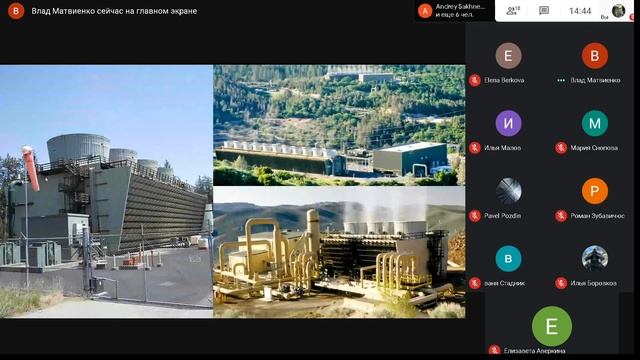The height and width of the screenshot is (360, 640).
Task: Select Елизавета Аверкина's large green E avatar
Action: point(551,327)
